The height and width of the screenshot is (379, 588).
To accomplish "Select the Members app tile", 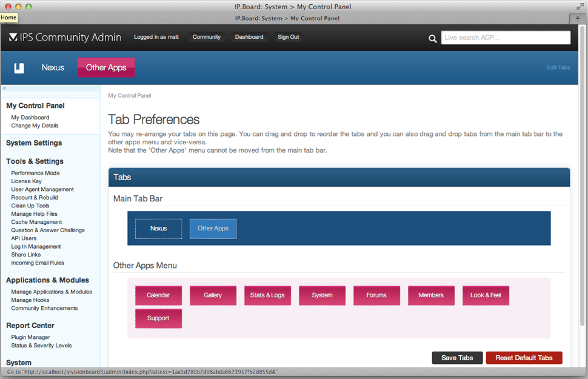I will point(431,295).
